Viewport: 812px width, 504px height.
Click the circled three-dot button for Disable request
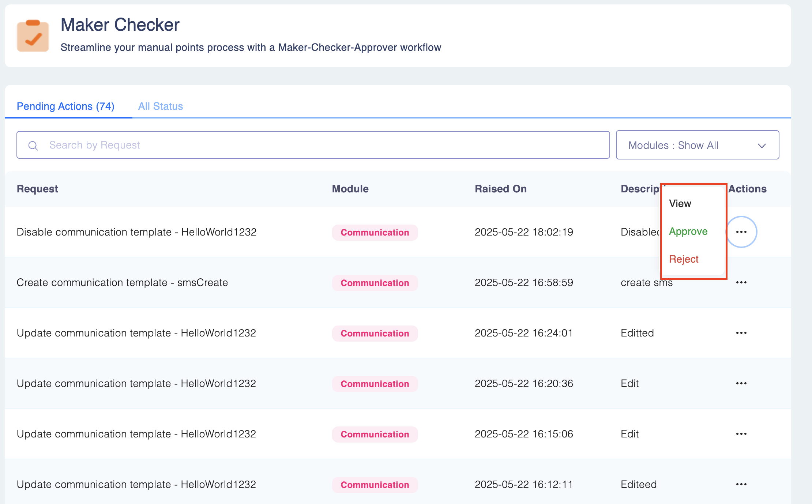(741, 232)
